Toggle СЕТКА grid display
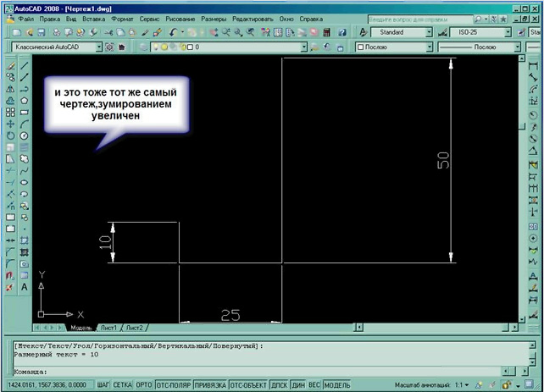The height and width of the screenshot is (392, 544). pyautogui.click(x=123, y=384)
